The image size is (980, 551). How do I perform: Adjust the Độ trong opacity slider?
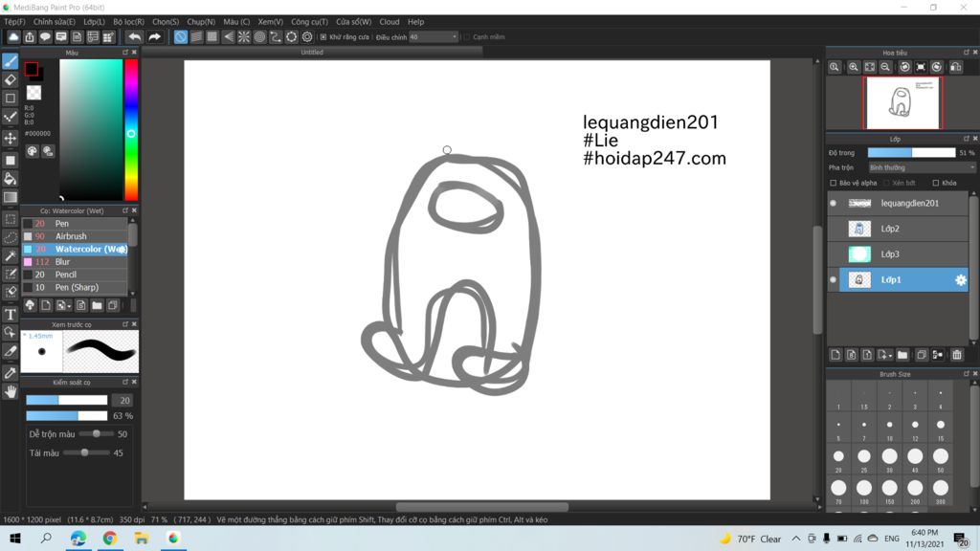(x=911, y=152)
